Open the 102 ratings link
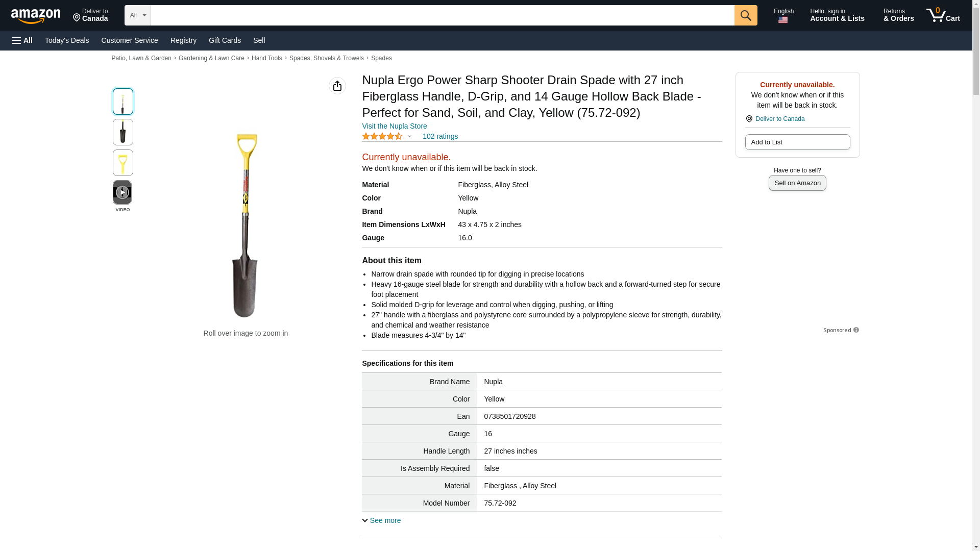Viewport: 980px width, 551px height. (440, 136)
